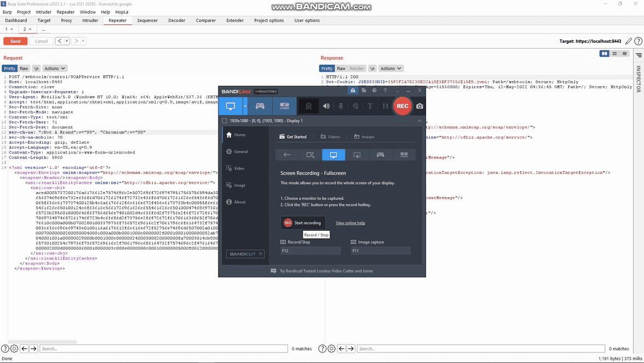Collapse the Bandicam panel with the chevron
This screenshot has width=644, height=363.
coord(419,121)
